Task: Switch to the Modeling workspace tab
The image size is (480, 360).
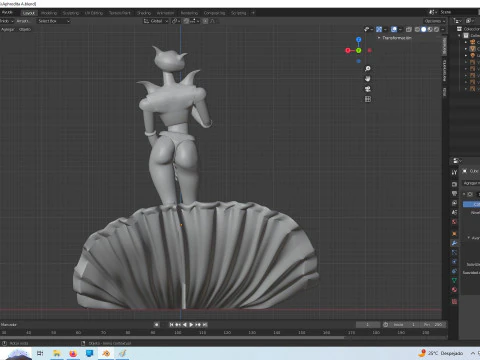Action: coord(49,13)
